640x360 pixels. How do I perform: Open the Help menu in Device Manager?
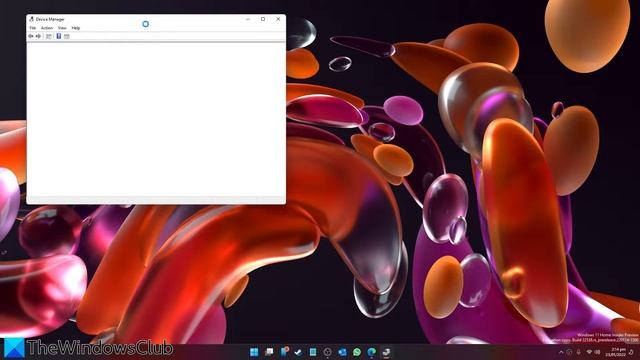[x=76, y=28]
